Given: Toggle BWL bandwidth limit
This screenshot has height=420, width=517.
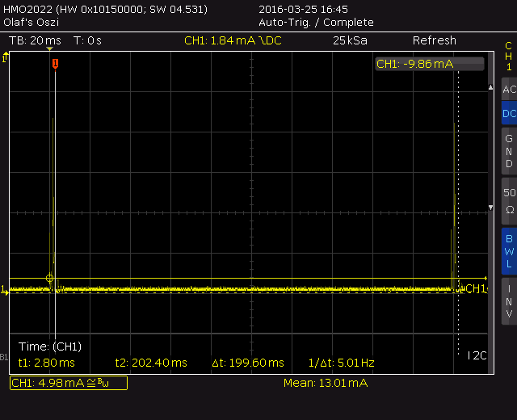Looking at the screenshot, I should [509, 251].
